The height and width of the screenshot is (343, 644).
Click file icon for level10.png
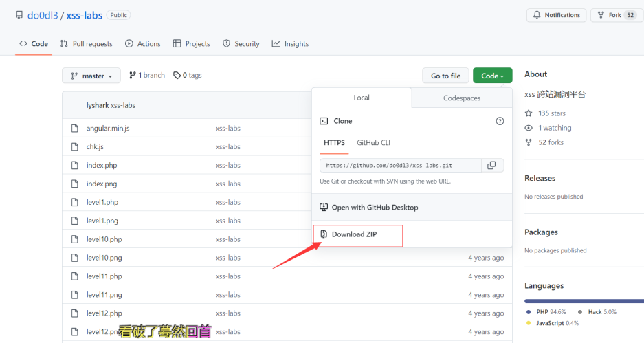(74, 258)
